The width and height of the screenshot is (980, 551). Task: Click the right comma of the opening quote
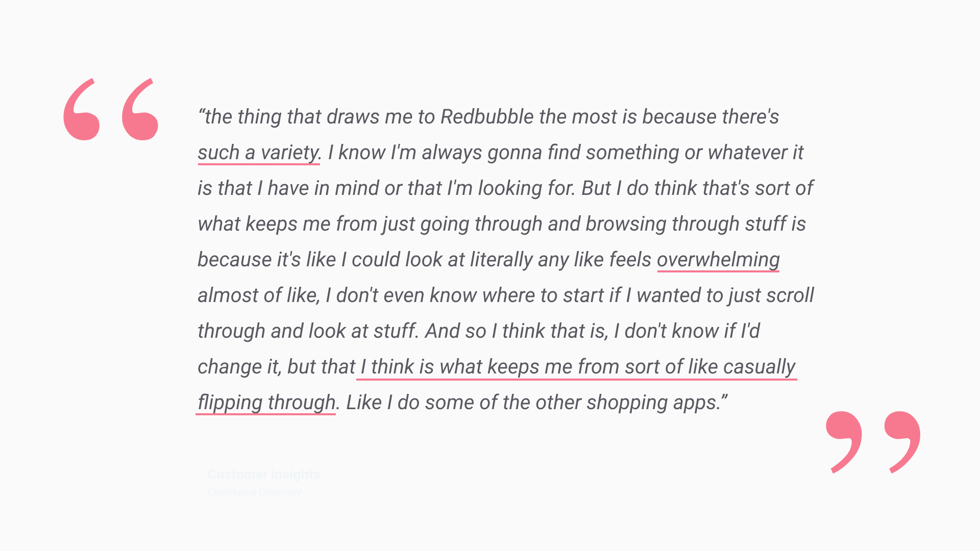140,110
